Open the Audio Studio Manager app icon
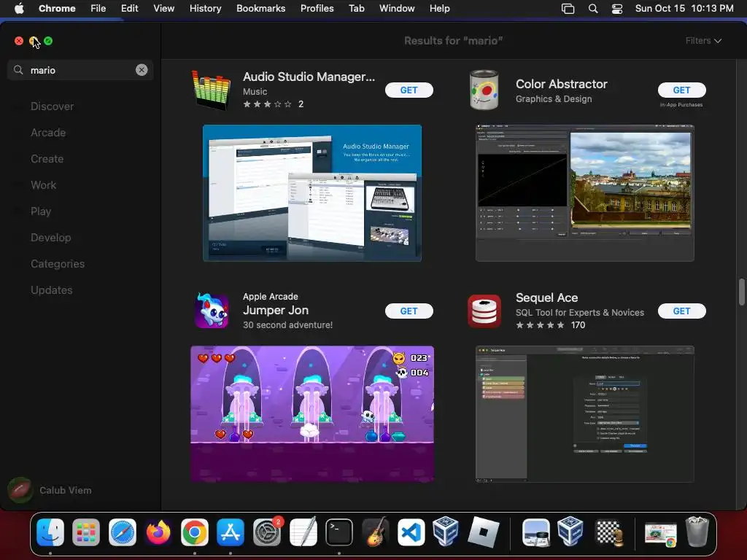Viewport: 747px width, 560px height. point(211,90)
